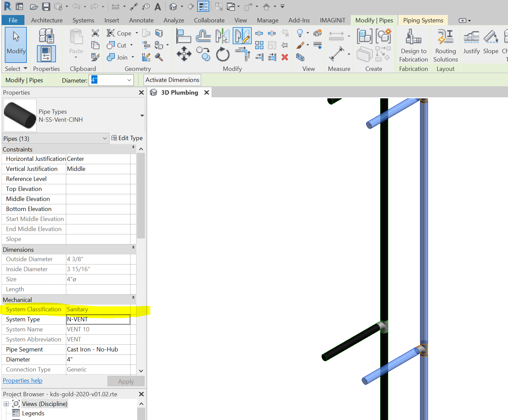
Task: Click the Justify tool in Layout panel
Action: click(471, 43)
